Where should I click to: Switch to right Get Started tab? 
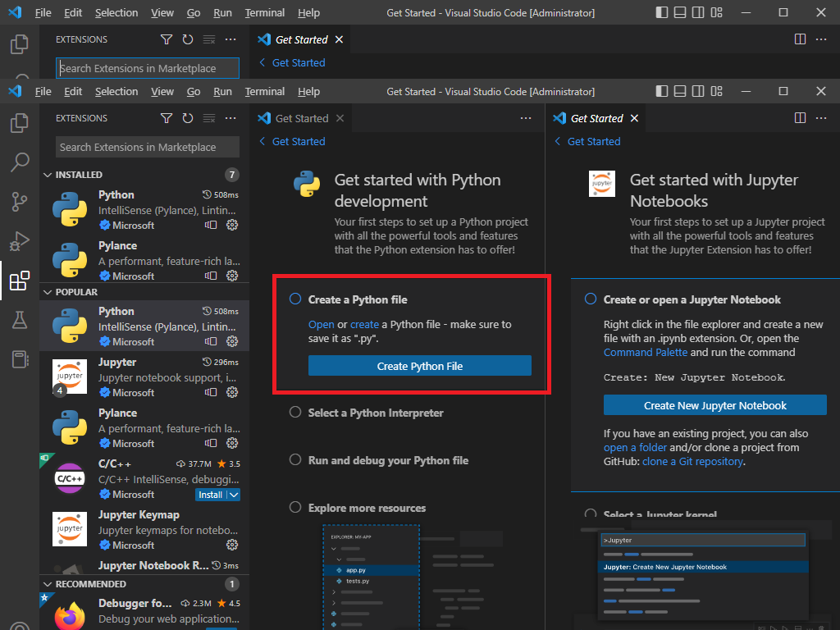(x=597, y=118)
